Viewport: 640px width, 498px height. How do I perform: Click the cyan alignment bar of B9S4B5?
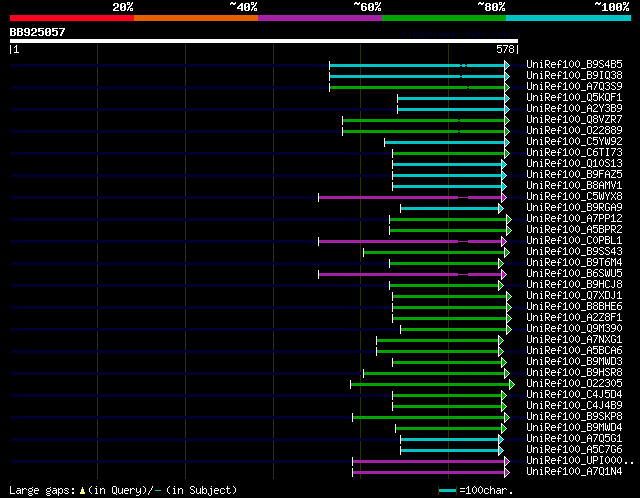[420, 65]
